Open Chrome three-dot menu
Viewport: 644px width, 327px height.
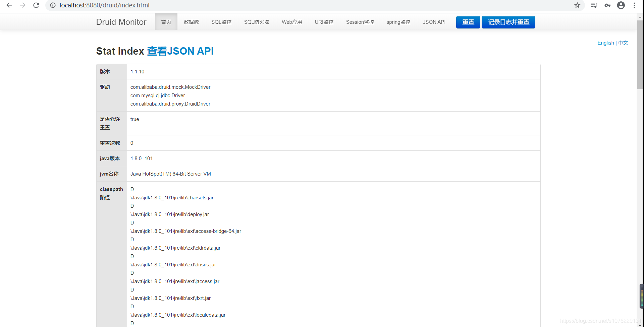pyautogui.click(x=634, y=5)
